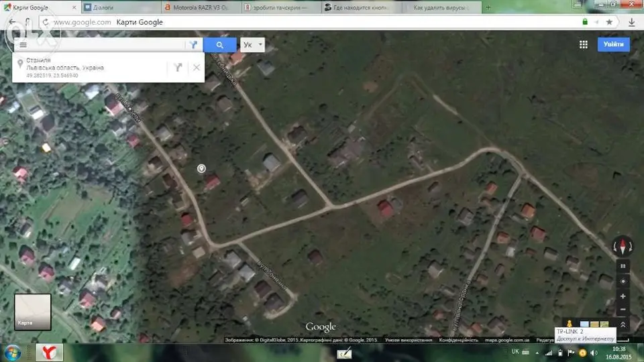Open browser downloads arrow
The width and height of the screenshot is (644, 362).
(x=632, y=21)
